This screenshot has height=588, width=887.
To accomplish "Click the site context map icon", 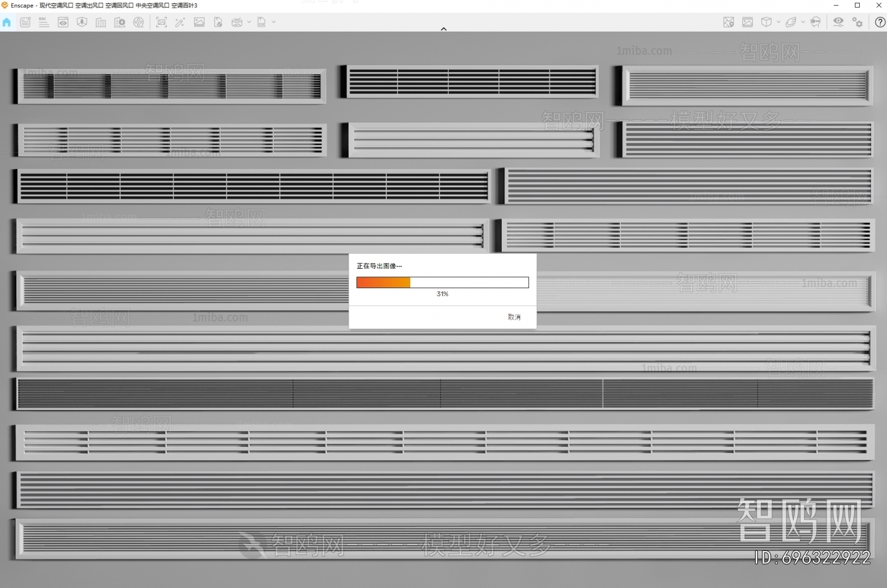I will click(x=728, y=22).
